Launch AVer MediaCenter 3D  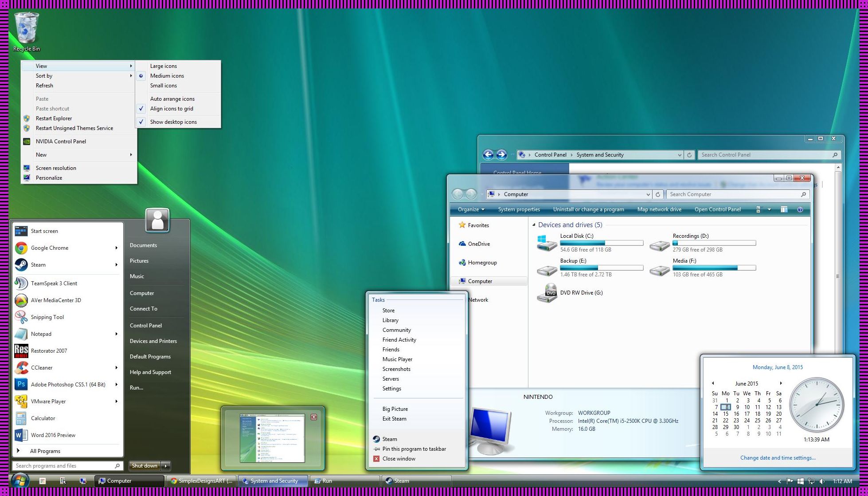point(67,300)
